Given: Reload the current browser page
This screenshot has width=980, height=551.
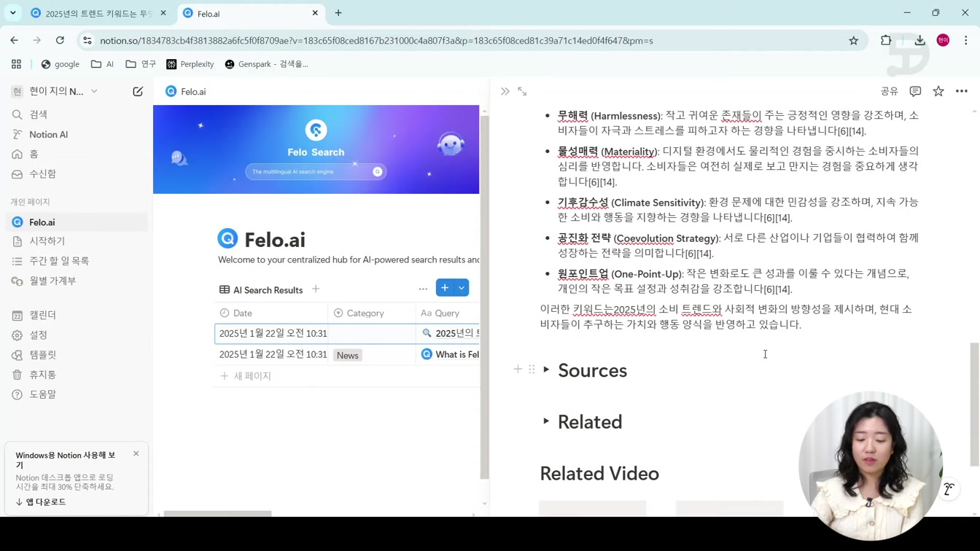Looking at the screenshot, I should pyautogui.click(x=60, y=41).
